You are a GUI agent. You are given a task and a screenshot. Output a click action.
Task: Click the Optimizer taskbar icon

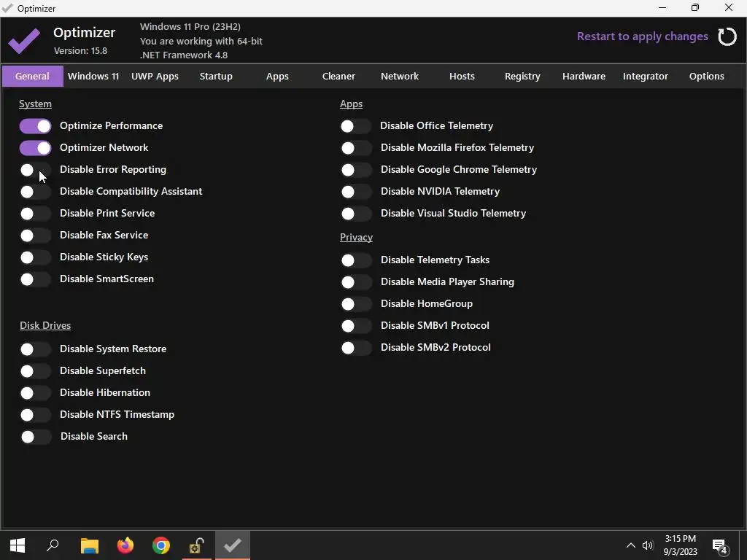click(233, 545)
